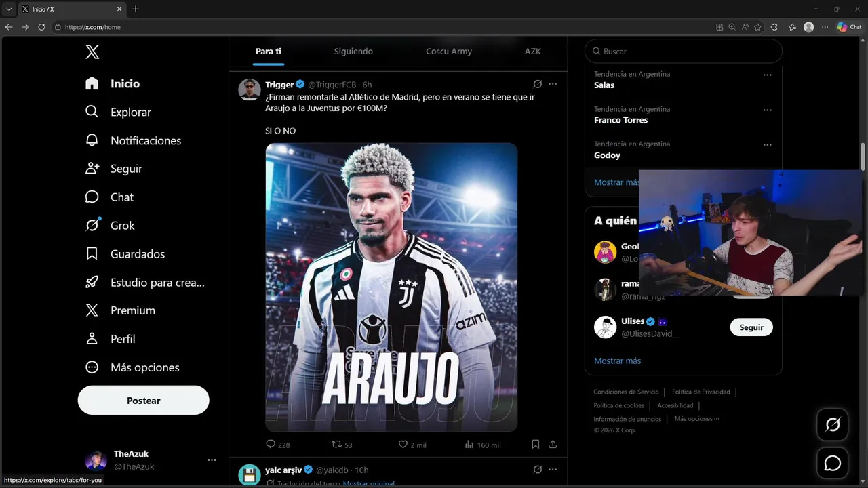Click the Buscar search field
Screen dimensions: 868x488
(684, 51)
